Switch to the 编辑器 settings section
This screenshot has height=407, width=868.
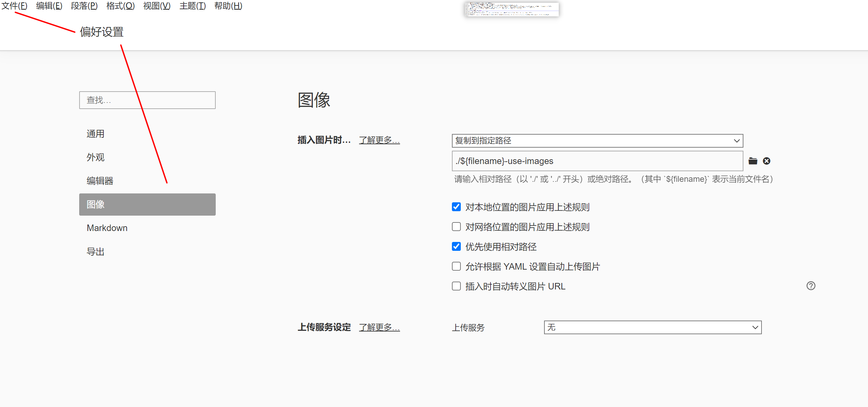click(100, 181)
